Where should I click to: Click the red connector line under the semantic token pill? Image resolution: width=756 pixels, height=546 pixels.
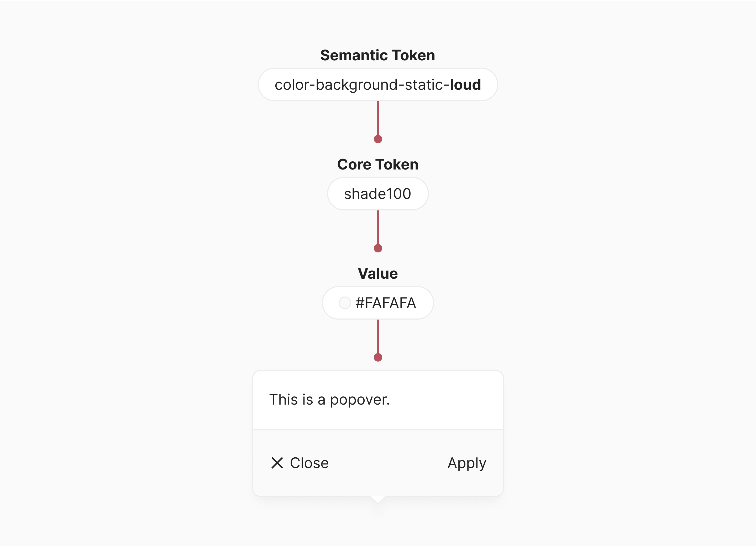[x=378, y=118]
